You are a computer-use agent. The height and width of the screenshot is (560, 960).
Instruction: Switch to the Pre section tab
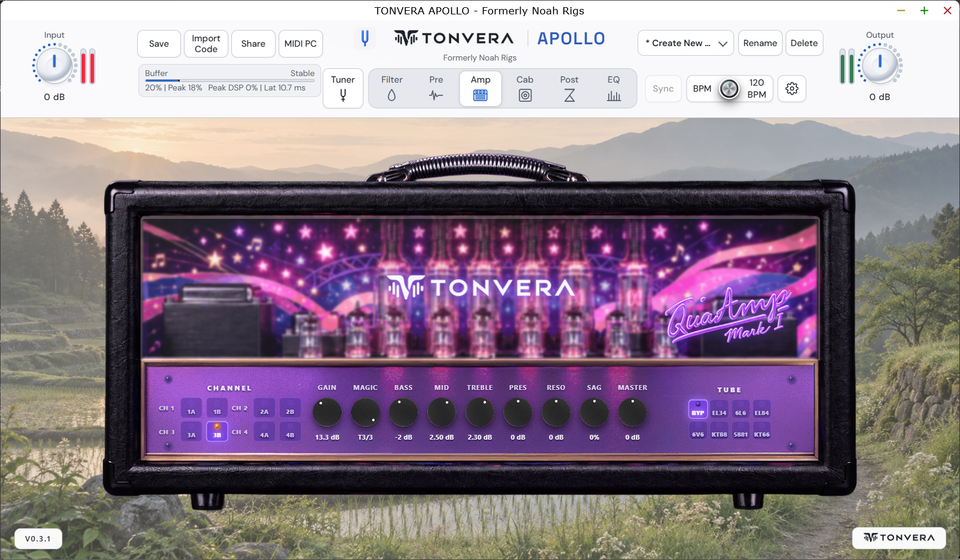[x=436, y=88]
